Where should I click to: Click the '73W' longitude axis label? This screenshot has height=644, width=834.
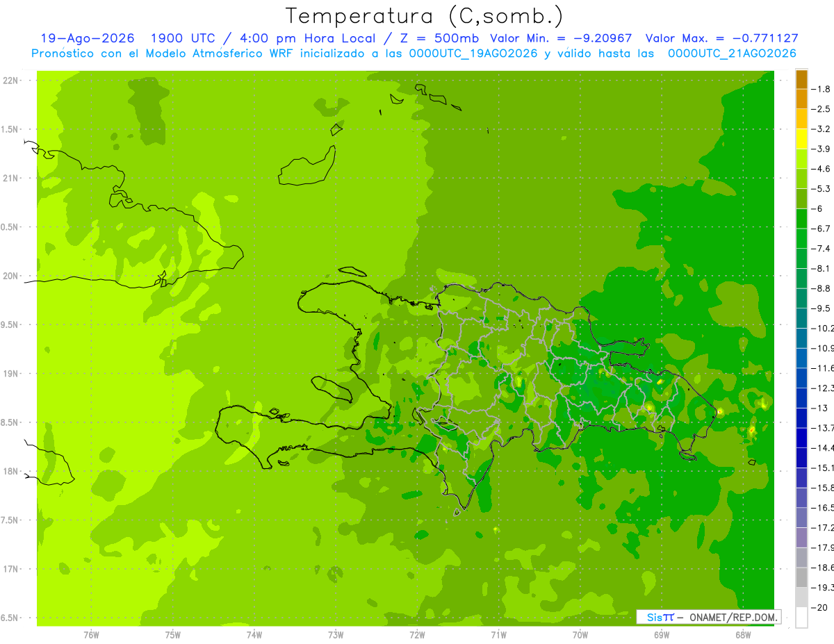coord(336,635)
